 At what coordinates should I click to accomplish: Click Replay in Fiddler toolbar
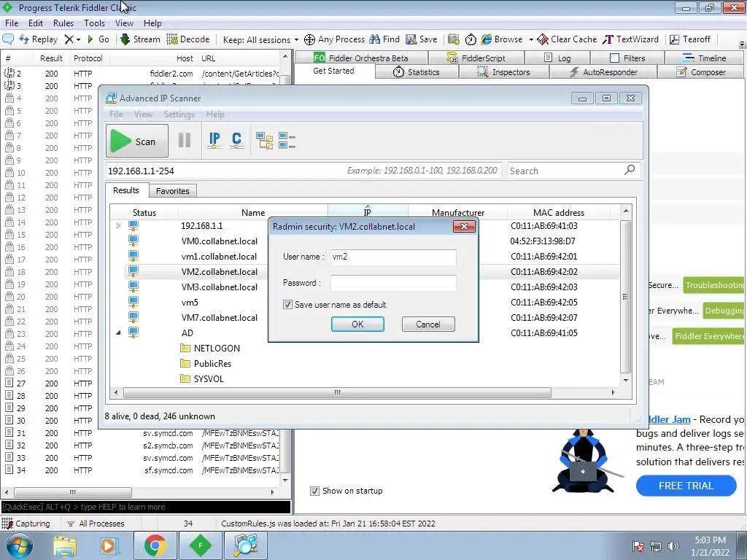(38, 39)
